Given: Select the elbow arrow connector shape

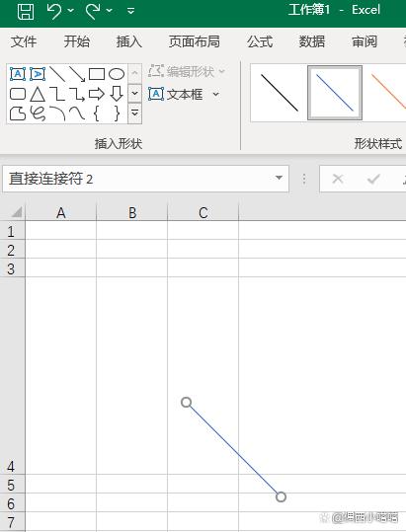Looking at the screenshot, I should click(77, 94).
